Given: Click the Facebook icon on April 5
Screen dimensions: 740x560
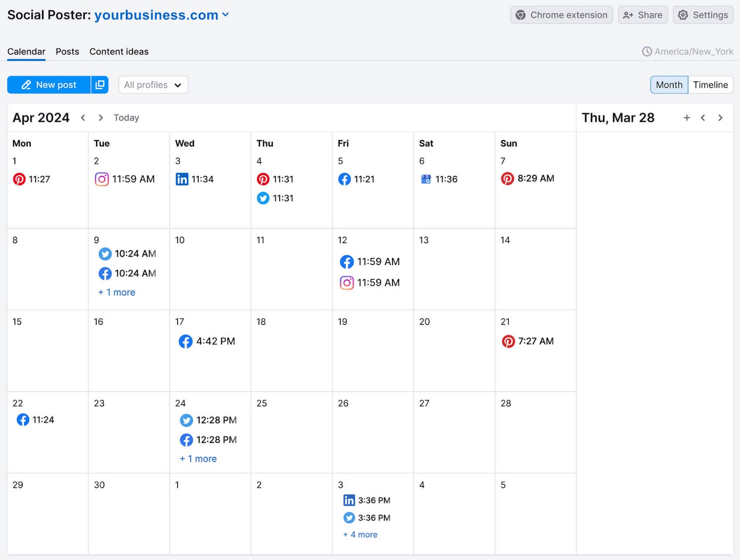Looking at the screenshot, I should (x=345, y=179).
